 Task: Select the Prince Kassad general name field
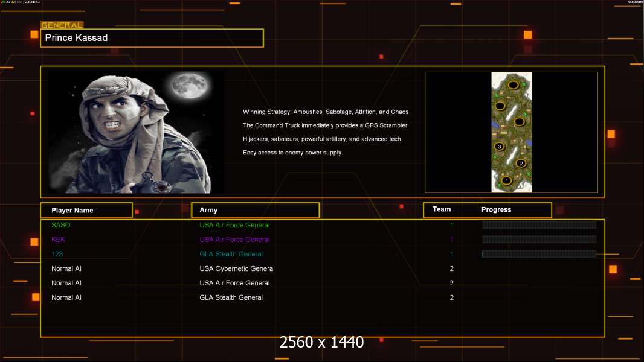(152, 38)
